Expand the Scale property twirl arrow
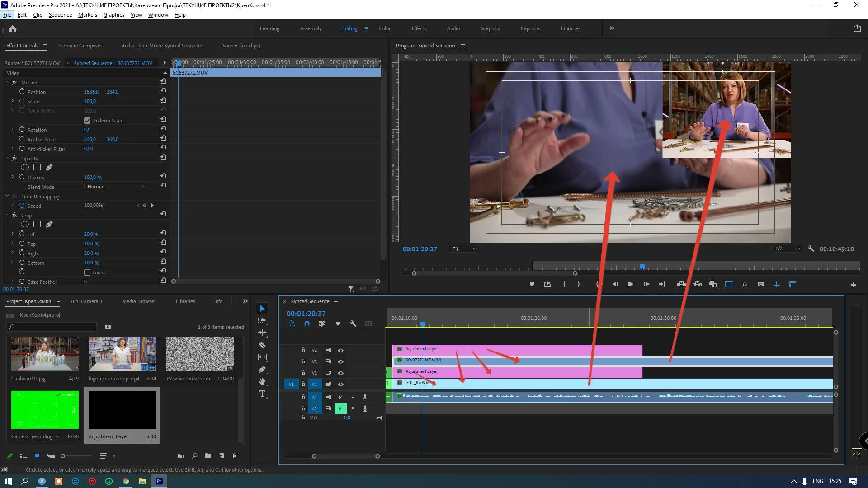This screenshot has height=488, width=868. 12,101
